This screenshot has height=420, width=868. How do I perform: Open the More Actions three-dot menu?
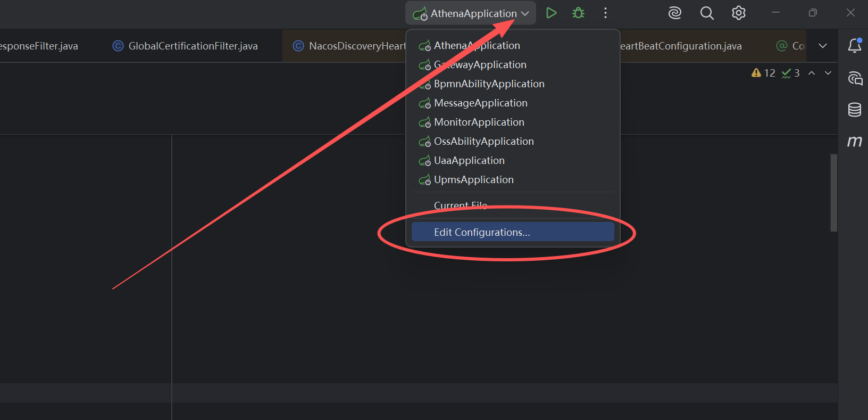(x=605, y=13)
